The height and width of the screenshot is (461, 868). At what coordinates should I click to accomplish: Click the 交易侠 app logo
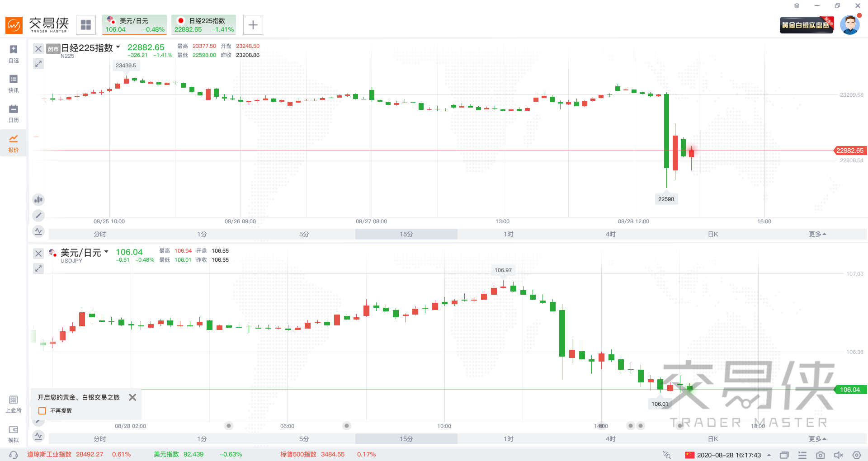37,25
